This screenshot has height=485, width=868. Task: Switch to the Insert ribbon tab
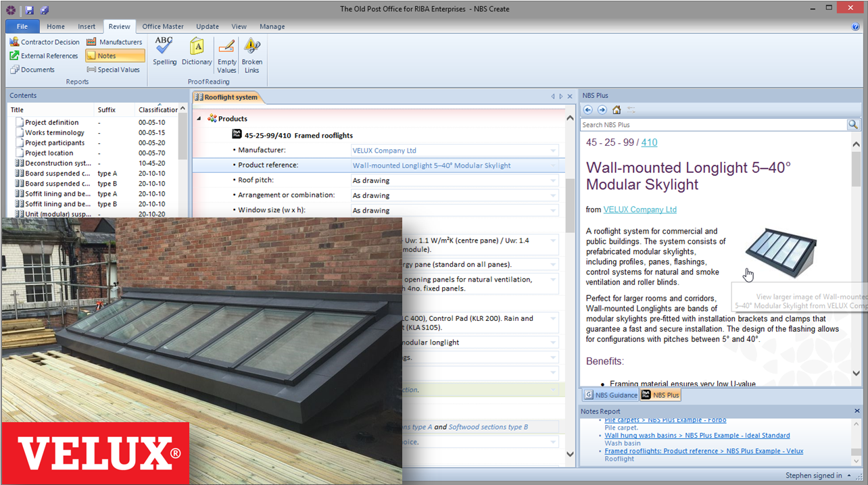[x=87, y=26]
